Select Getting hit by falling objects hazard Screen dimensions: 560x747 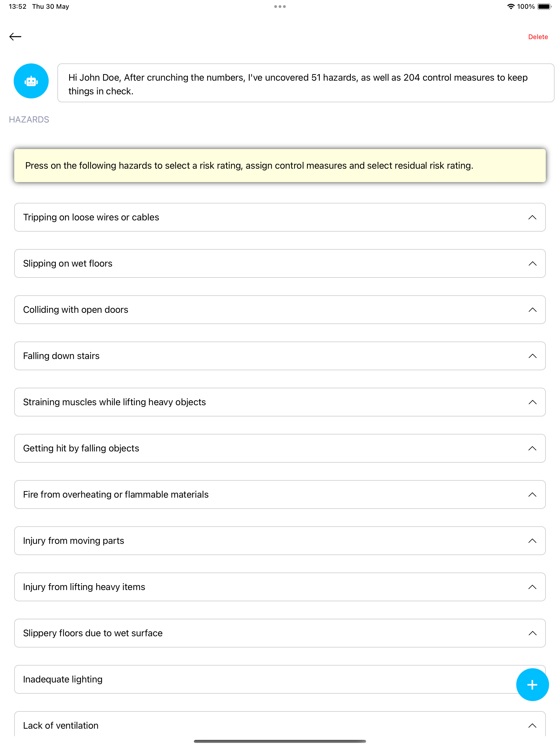280,448
